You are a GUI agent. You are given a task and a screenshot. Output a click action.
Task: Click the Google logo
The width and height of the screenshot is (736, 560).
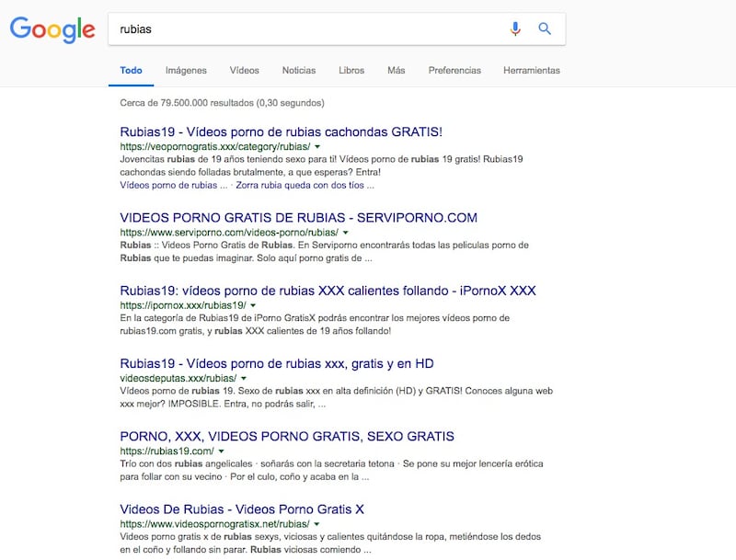pos(52,29)
